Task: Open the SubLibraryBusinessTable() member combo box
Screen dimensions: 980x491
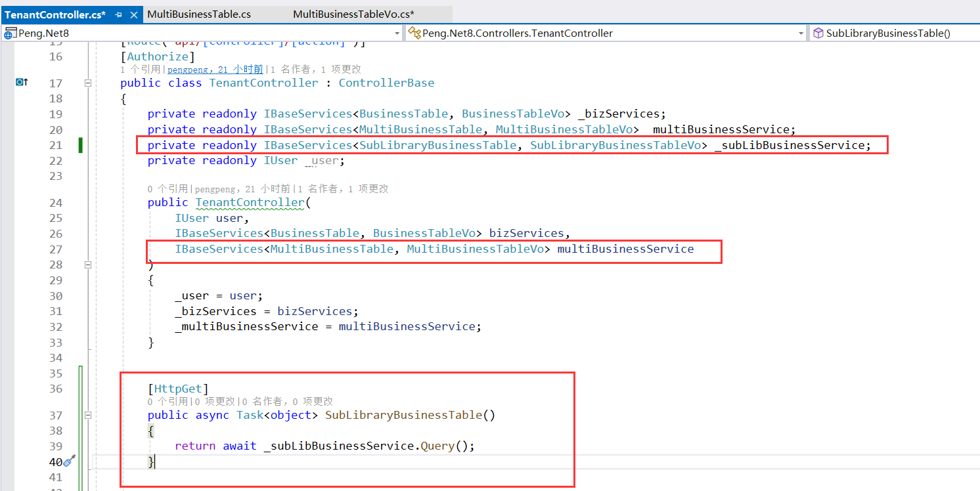Action: [894, 33]
